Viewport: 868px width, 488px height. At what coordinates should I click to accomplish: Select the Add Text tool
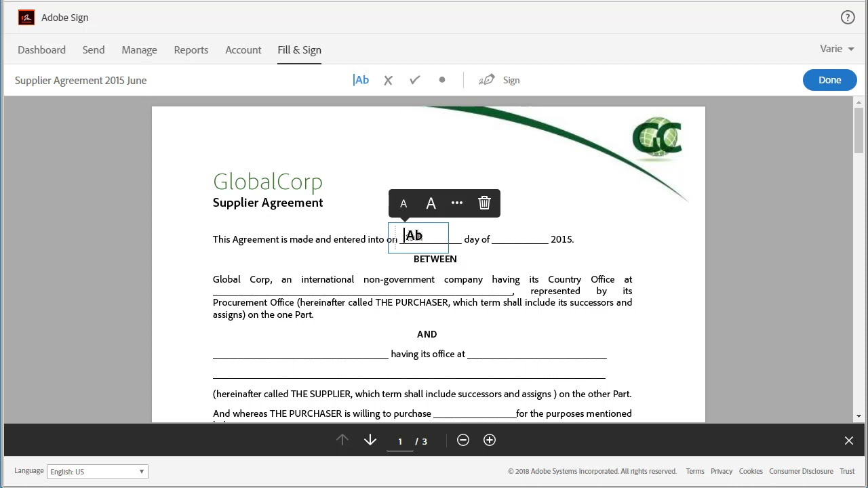click(x=361, y=80)
